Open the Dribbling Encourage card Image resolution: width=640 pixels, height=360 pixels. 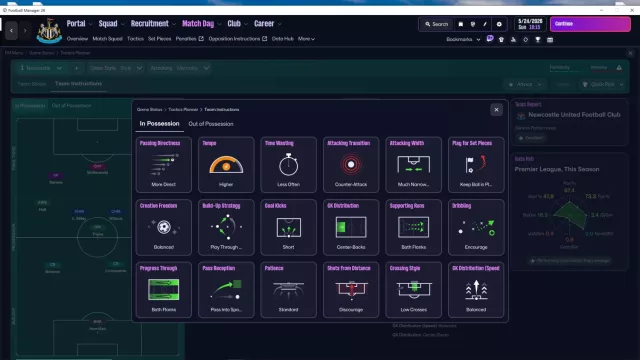pos(476,227)
